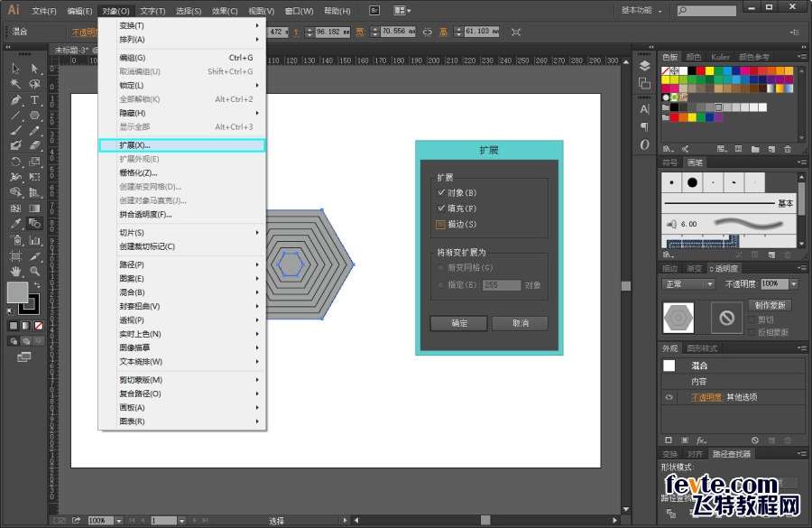The height and width of the screenshot is (528, 812).
Task: Click the Stroke color box in toolbox
Action: point(30,305)
